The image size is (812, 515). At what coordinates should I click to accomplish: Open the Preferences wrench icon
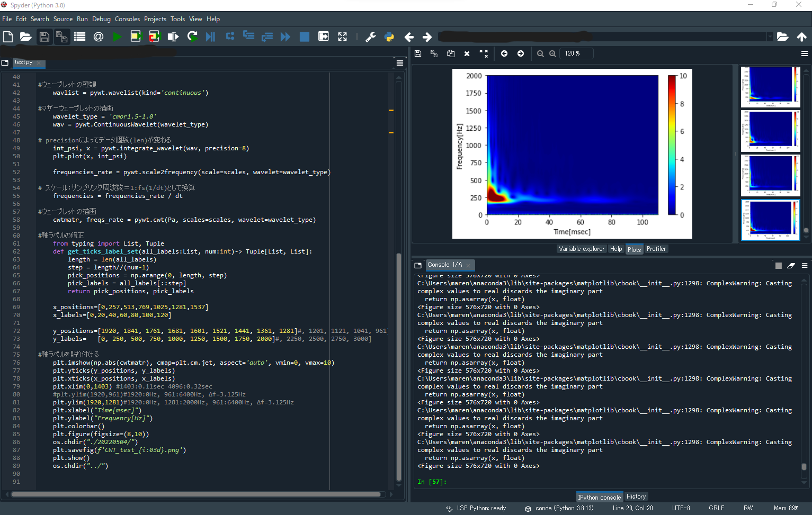371,37
